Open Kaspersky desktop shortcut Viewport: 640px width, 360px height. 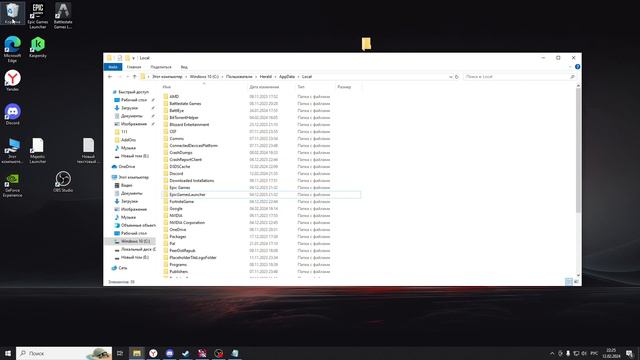point(38,47)
